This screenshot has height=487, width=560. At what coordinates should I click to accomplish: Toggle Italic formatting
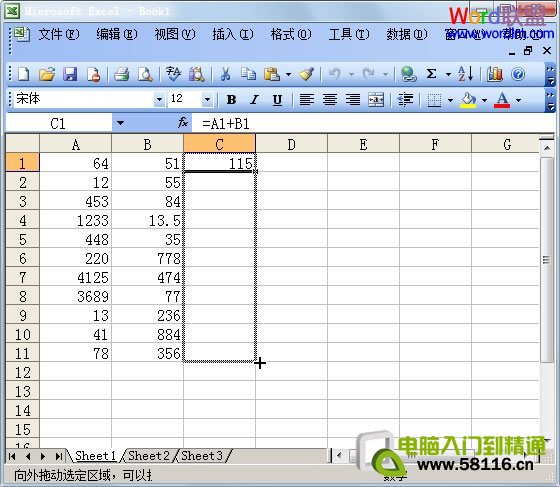point(254,100)
